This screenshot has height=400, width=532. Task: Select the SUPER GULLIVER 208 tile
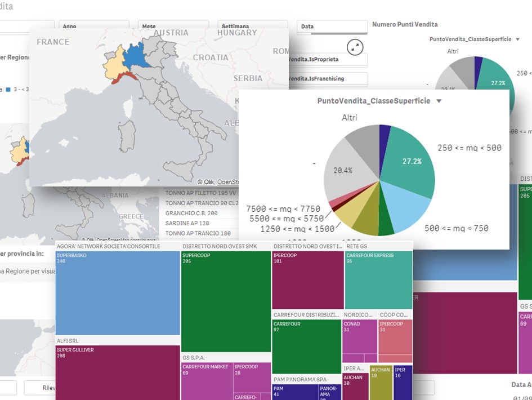(118, 373)
